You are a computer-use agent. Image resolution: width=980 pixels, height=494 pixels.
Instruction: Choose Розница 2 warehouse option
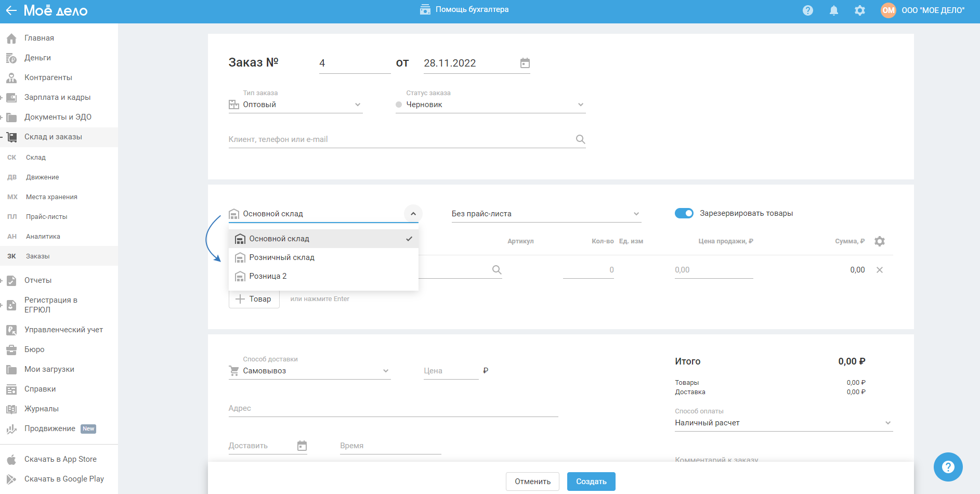coord(268,276)
